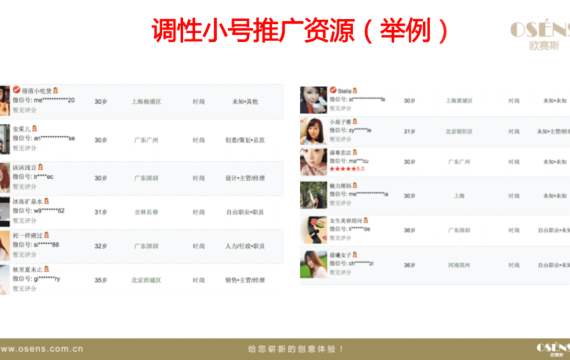The height and width of the screenshot is (360, 570).
Task: Click the 吉林长春 location link
Action: pos(146,212)
